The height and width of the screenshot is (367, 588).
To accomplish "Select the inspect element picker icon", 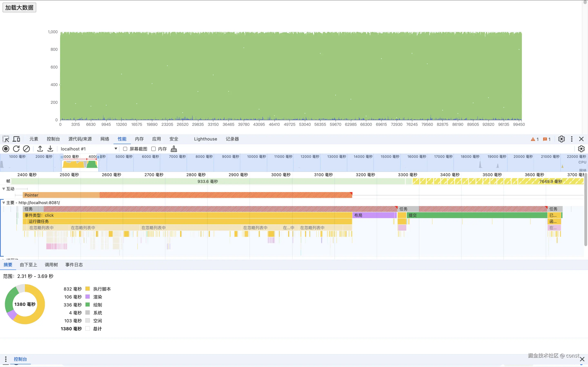I will coord(6,139).
